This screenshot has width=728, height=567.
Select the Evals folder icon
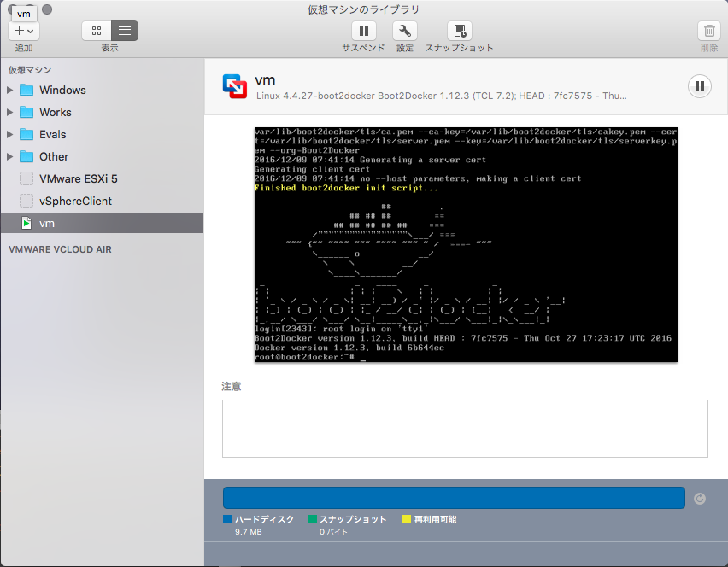coord(26,135)
